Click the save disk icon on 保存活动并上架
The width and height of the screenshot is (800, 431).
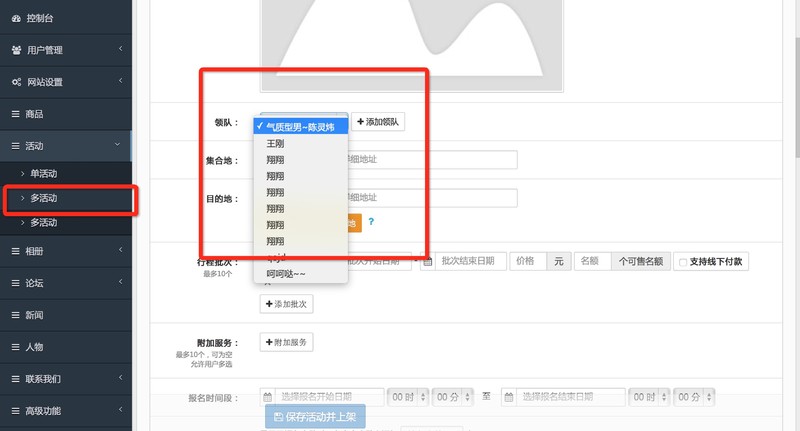(279, 417)
